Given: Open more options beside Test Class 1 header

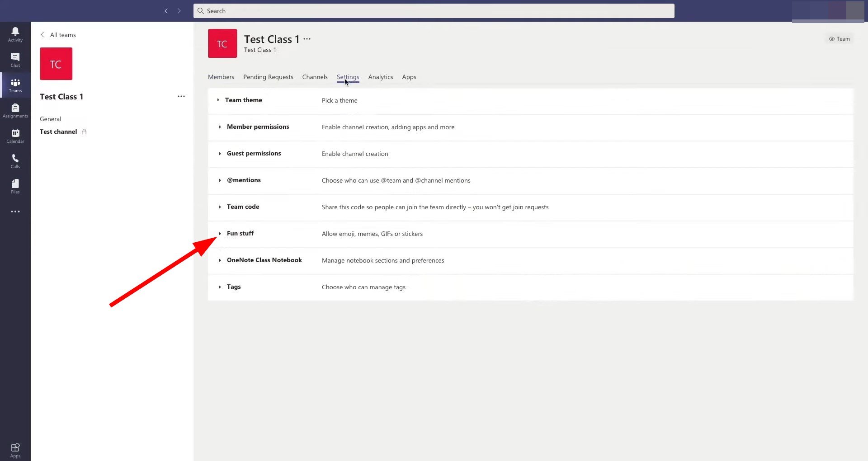Looking at the screenshot, I should coord(307,39).
